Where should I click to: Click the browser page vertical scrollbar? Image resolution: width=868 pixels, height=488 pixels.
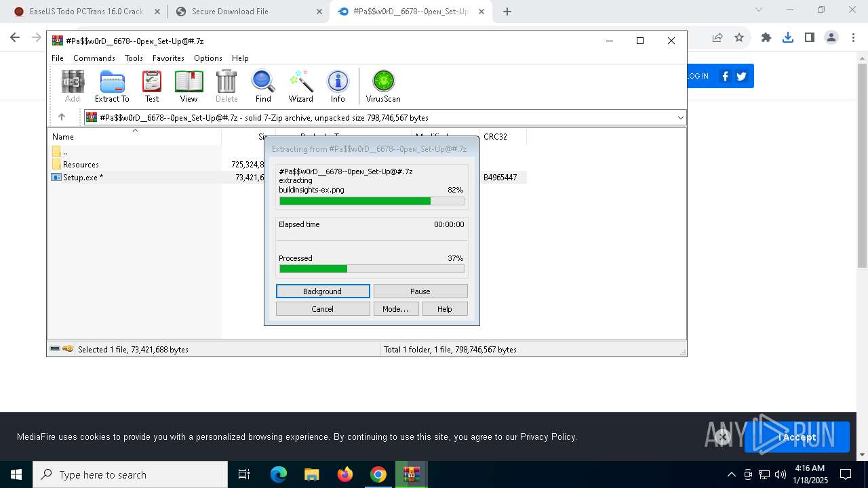pos(862,166)
